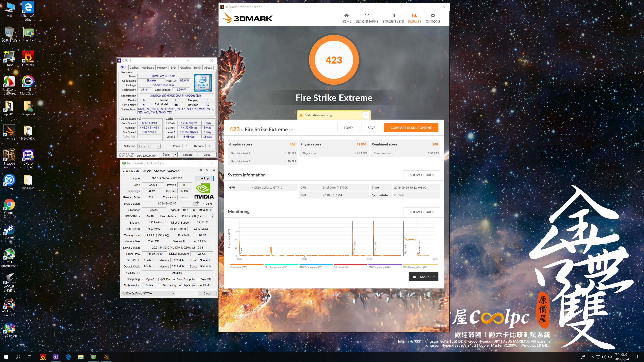Toggle the UEFI checkbox in GPU-Z
This screenshot has width=644, height=362.
[203, 203]
